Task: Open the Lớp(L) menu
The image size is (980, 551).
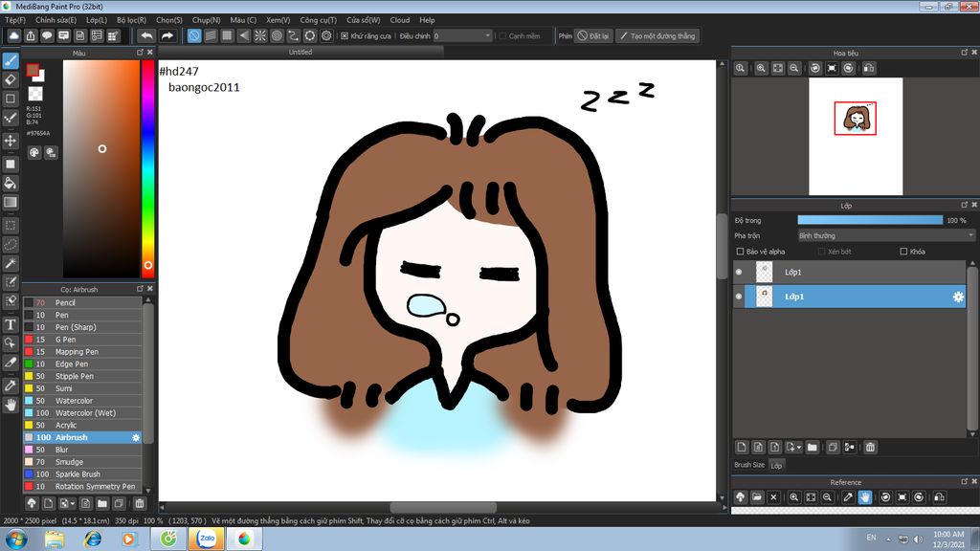Action: pos(97,20)
